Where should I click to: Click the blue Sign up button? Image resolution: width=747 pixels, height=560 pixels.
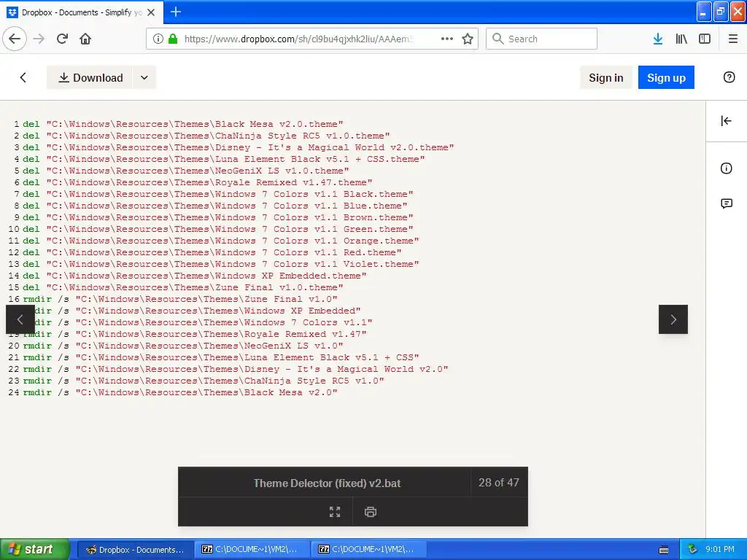tap(666, 77)
